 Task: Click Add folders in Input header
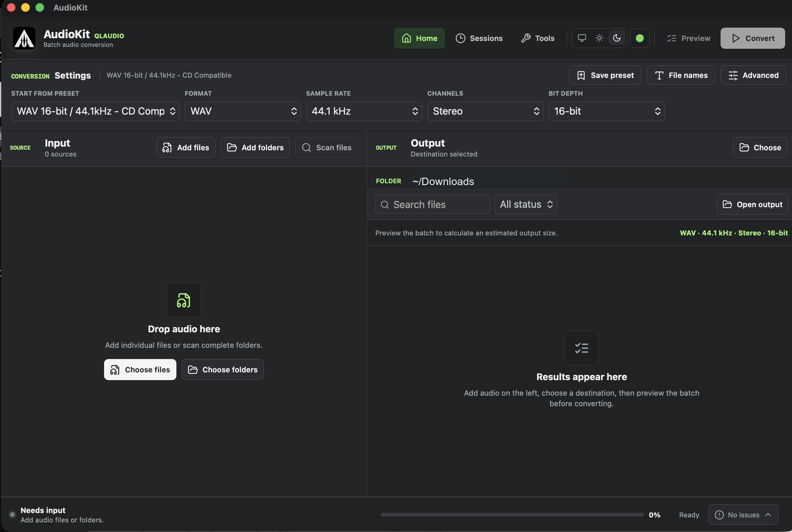click(x=255, y=148)
